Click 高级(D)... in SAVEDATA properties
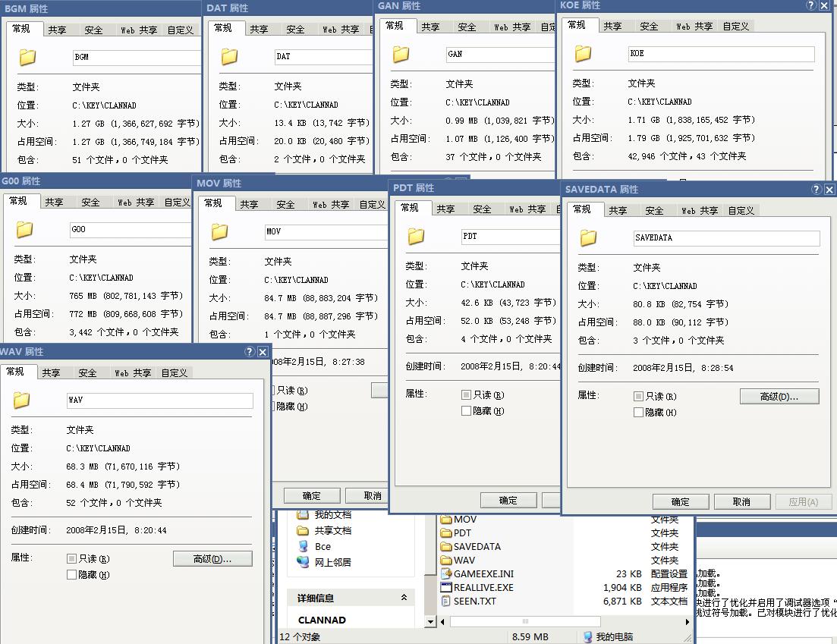 pyautogui.click(x=779, y=397)
